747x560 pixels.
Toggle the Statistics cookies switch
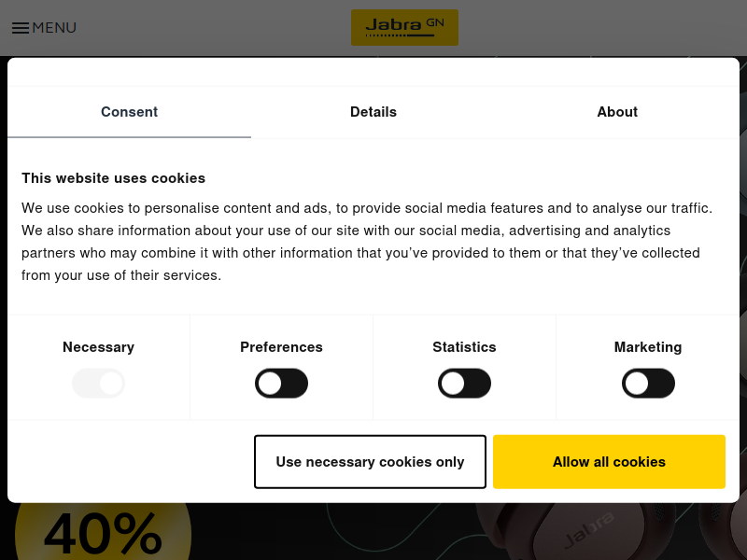click(x=464, y=384)
